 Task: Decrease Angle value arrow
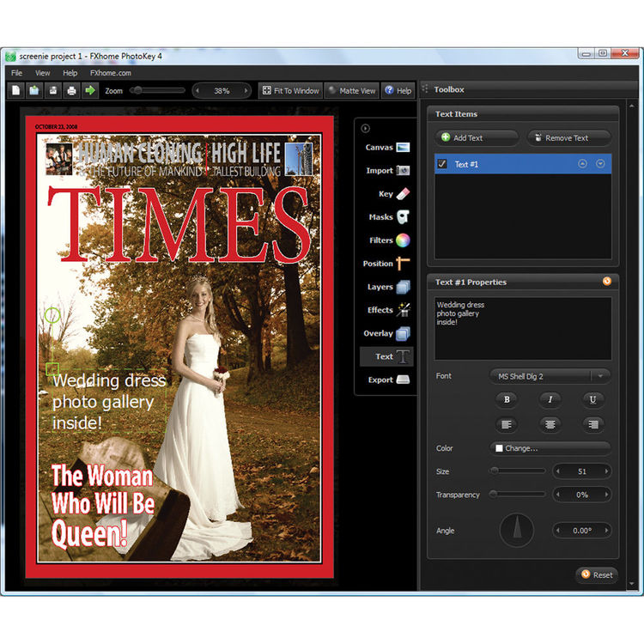(x=558, y=531)
